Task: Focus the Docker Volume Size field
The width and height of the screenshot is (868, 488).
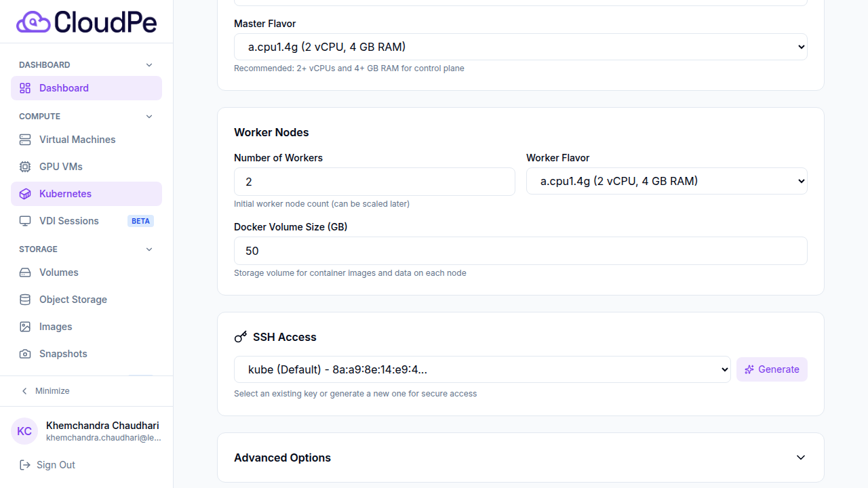Action: [521, 251]
